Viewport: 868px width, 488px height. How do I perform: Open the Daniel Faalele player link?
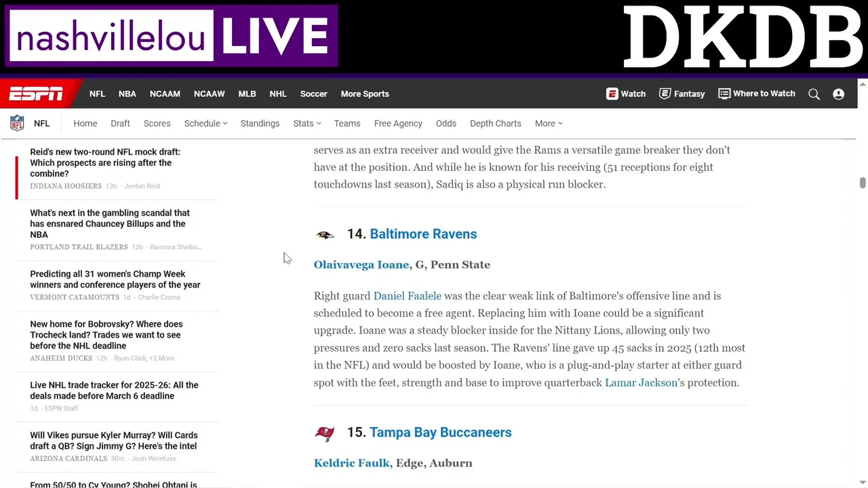pos(408,296)
